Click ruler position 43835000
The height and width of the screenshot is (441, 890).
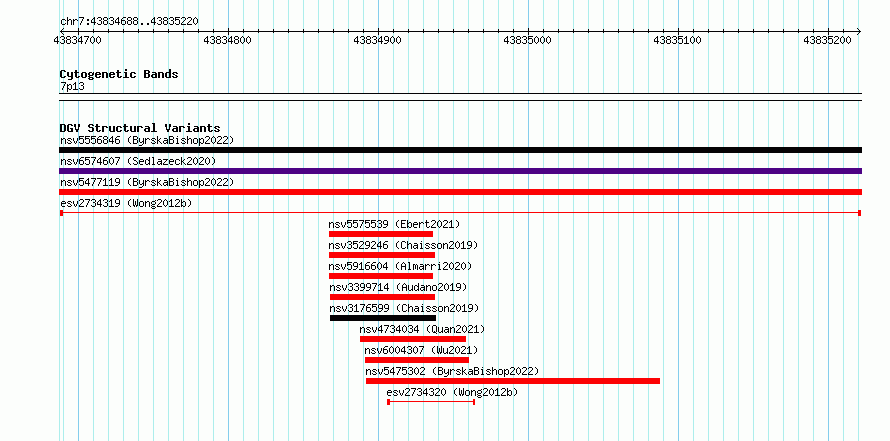(528, 40)
